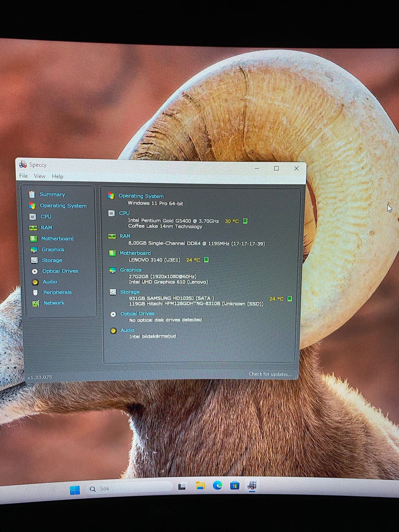Open Audio from the sidebar
The height and width of the screenshot is (532, 399).
(x=50, y=282)
